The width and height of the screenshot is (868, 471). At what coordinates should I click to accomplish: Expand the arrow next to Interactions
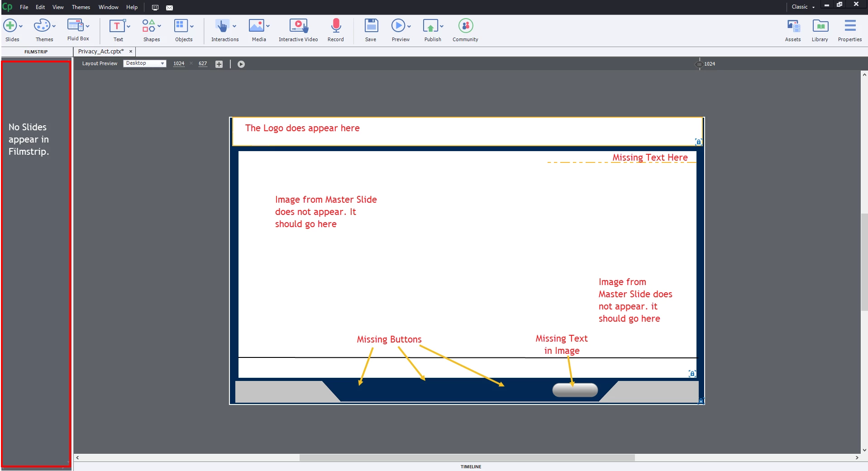click(x=234, y=26)
